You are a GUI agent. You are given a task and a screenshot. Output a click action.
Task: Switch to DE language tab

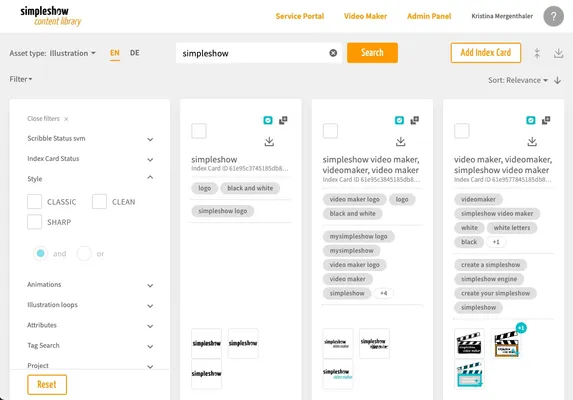click(134, 53)
